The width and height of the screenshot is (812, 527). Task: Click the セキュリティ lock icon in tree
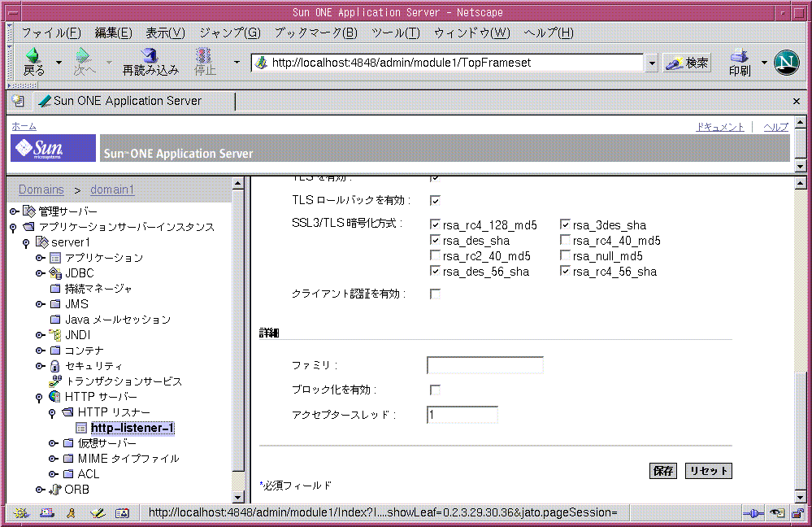(x=55, y=366)
